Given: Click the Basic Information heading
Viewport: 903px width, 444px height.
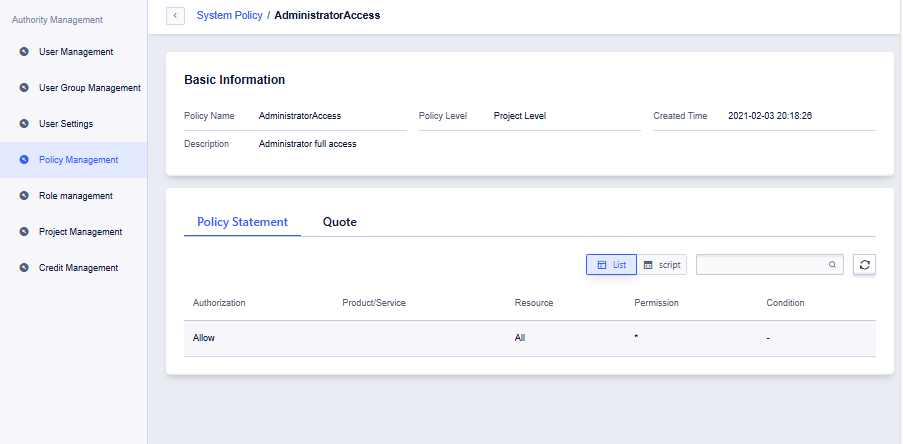Looking at the screenshot, I should tap(234, 80).
